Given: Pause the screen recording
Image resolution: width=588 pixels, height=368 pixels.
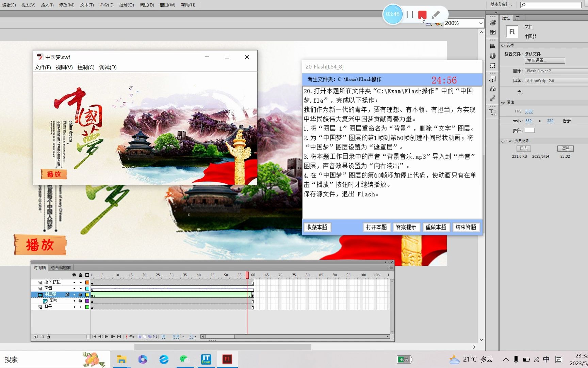Looking at the screenshot, I should pos(410,15).
